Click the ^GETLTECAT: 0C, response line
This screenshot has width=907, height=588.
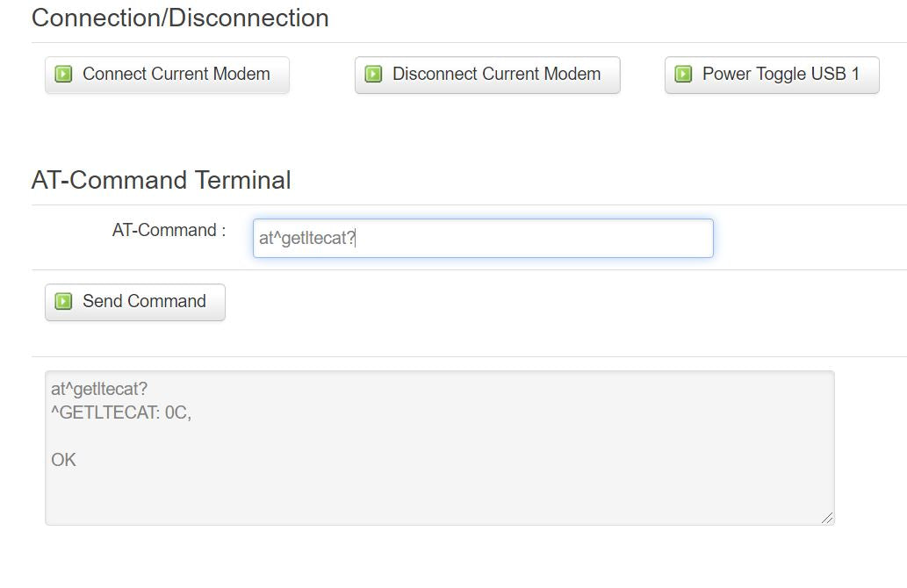click(121, 412)
